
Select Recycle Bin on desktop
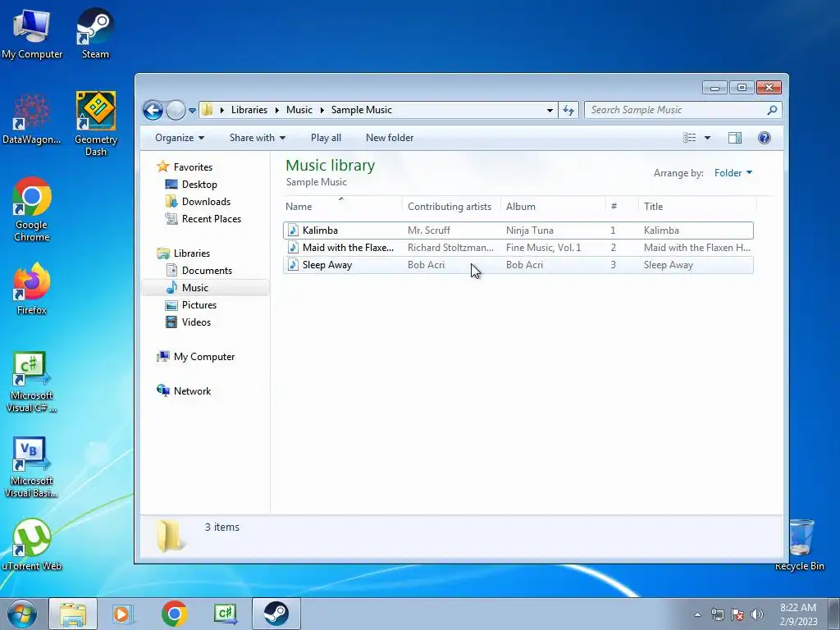tap(799, 545)
